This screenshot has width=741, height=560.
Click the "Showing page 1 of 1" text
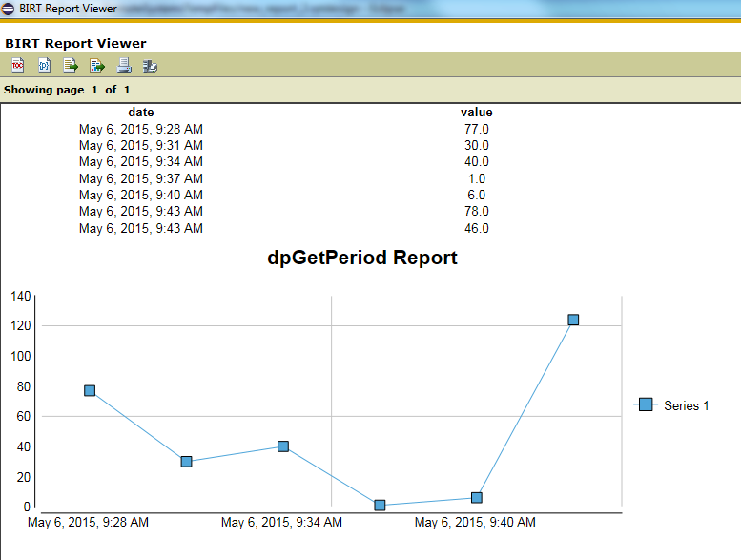67,90
